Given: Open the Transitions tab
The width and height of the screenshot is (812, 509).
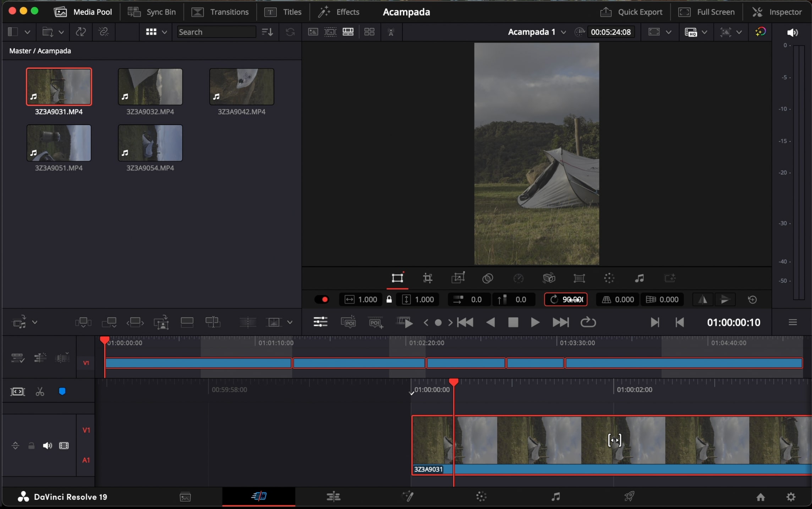Looking at the screenshot, I should [x=220, y=12].
